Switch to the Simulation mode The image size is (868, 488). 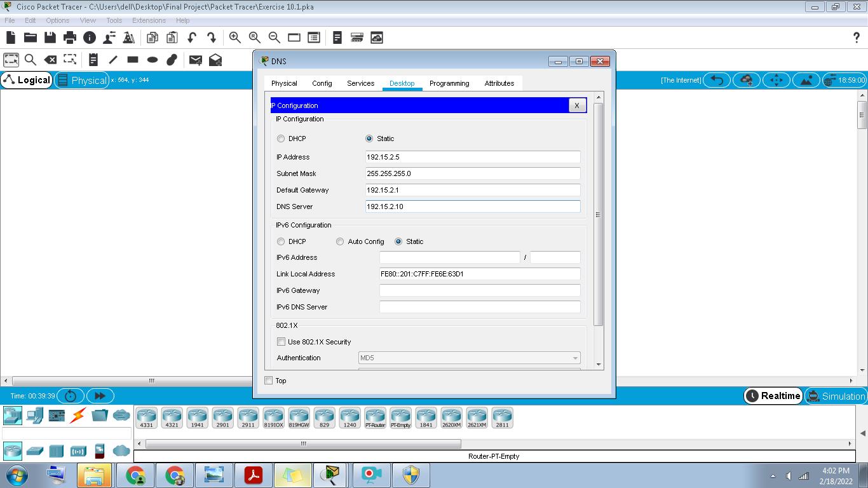836,396
